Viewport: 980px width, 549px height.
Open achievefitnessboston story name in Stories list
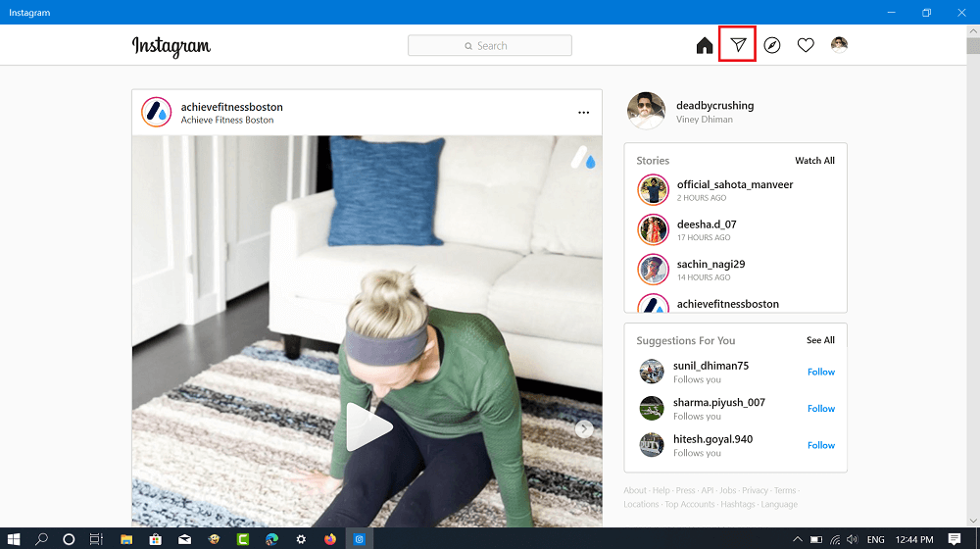(728, 304)
